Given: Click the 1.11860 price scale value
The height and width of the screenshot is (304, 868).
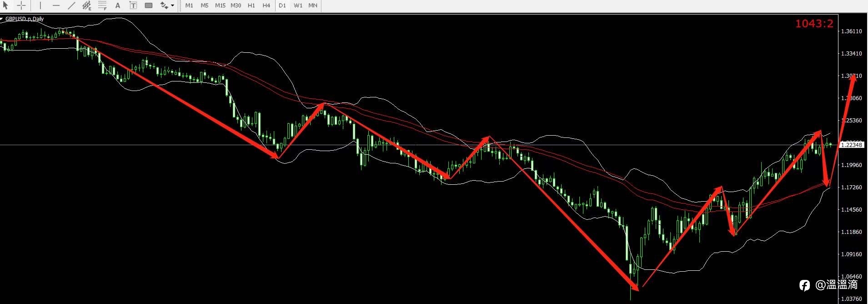Looking at the screenshot, I should [x=851, y=232].
